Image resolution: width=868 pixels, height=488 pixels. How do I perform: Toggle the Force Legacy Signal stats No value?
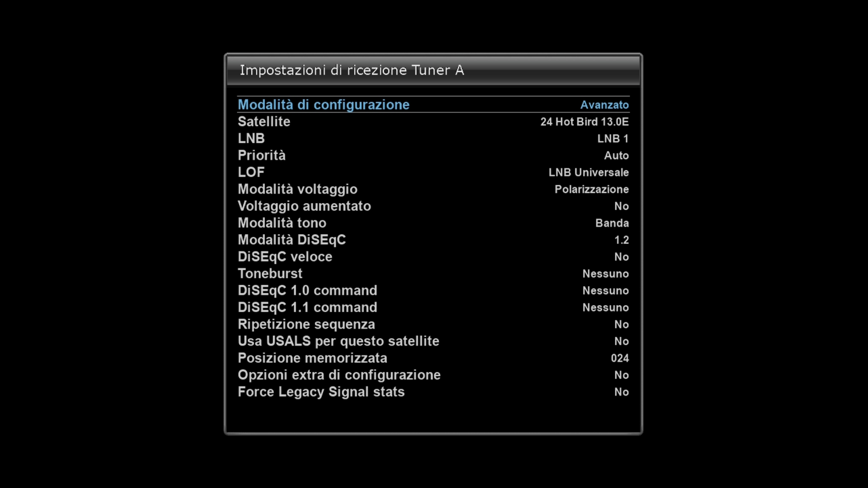[x=622, y=392]
